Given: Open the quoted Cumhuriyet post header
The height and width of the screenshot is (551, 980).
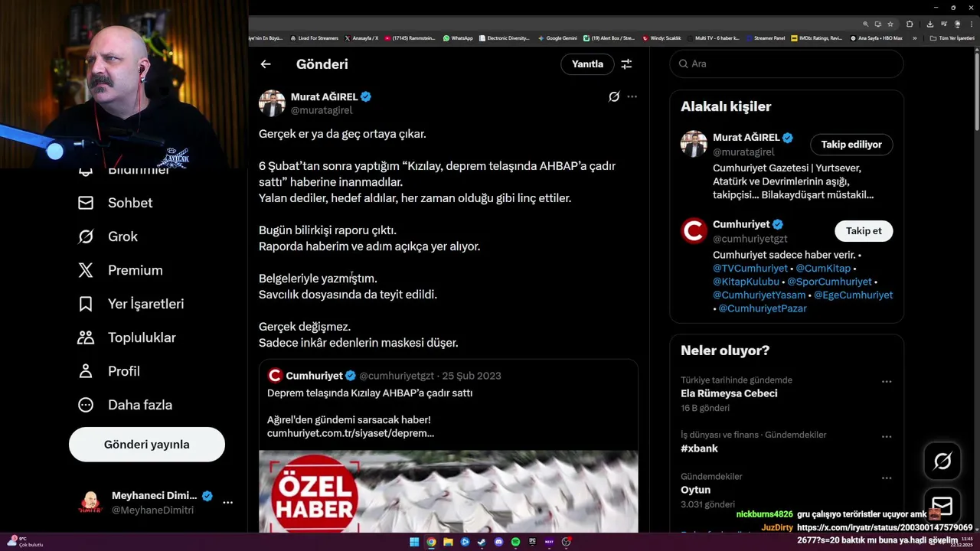Looking at the screenshot, I should [x=384, y=376].
